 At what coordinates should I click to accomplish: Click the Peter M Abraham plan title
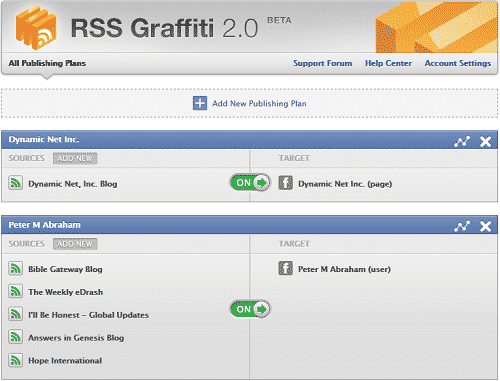[44, 225]
